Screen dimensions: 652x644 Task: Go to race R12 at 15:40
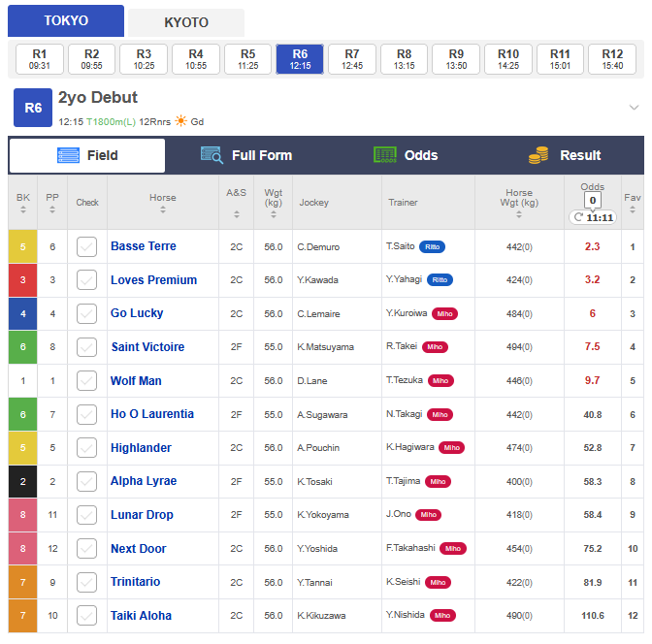coord(612,59)
